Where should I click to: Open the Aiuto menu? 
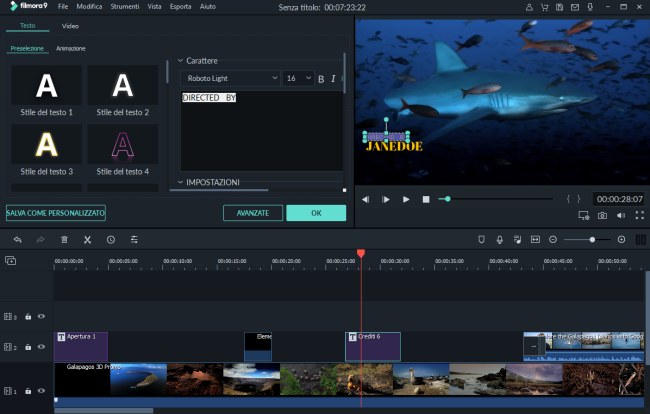[208, 7]
